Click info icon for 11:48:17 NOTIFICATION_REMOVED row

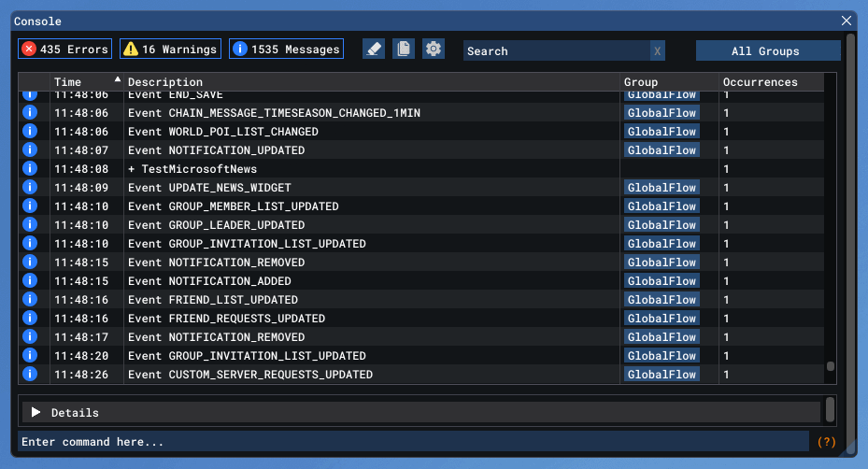coord(30,336)
